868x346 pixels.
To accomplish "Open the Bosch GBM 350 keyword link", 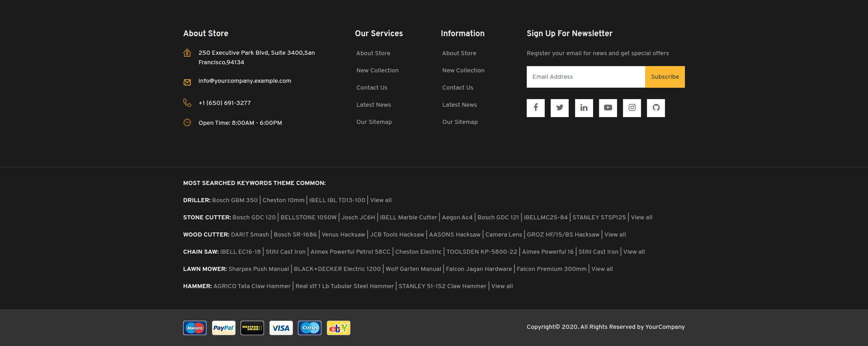I will tap(235, 200).
